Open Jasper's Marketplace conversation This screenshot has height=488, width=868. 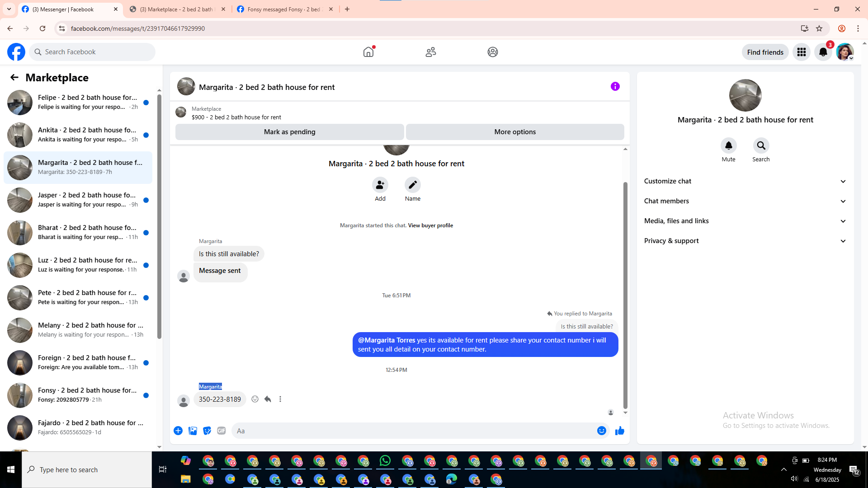pyautogui.click(x=78, y=200)
